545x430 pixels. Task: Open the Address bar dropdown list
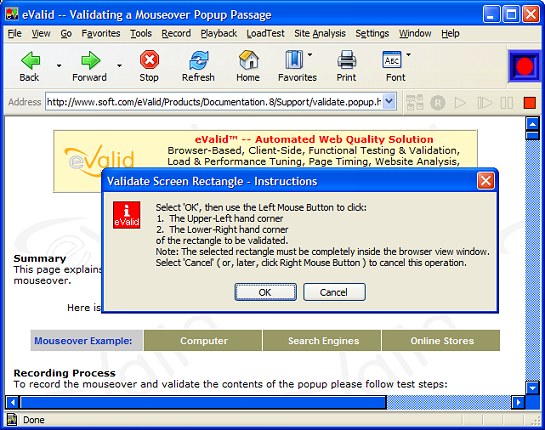(x=389, y=102)
